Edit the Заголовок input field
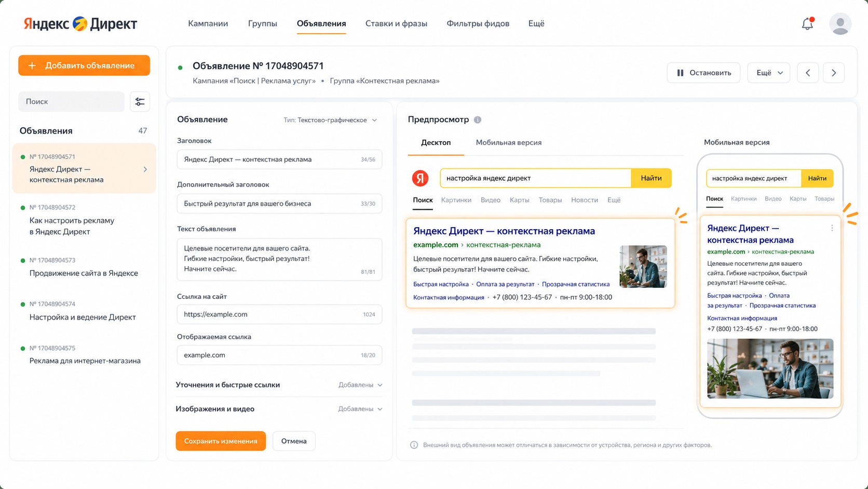868x489 pixels. 279,160
